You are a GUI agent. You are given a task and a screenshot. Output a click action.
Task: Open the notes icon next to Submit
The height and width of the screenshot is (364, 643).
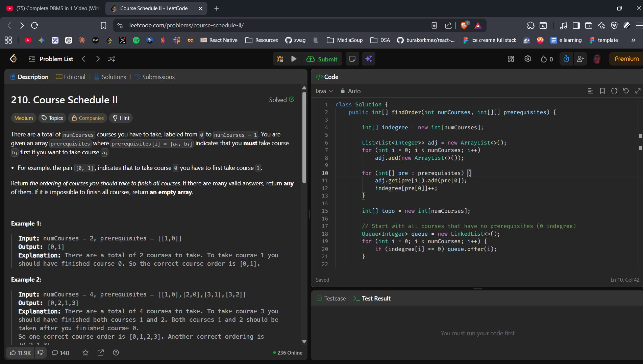(352, 59)
